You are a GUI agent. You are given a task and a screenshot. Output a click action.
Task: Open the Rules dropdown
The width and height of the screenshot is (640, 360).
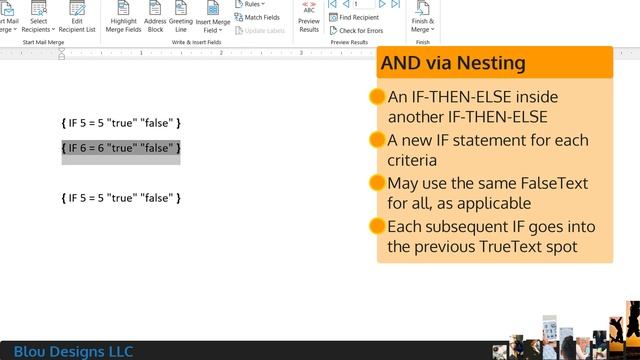[250, 4]
